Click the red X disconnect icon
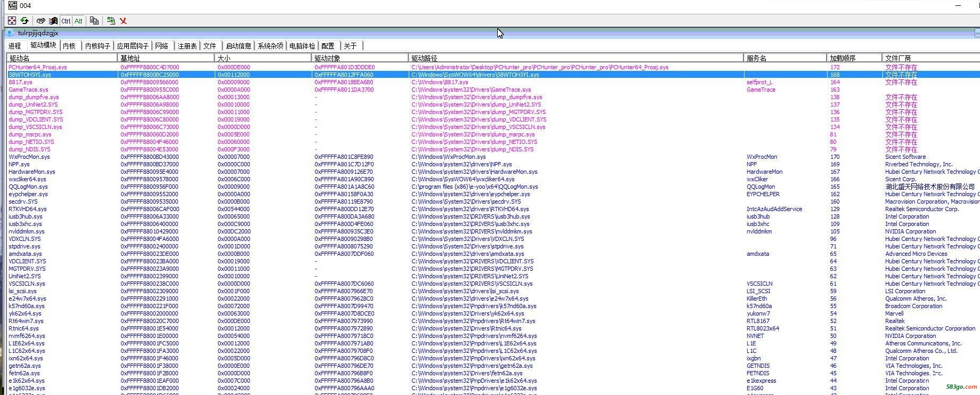980x395 pixels. click(x=123, y=21)
